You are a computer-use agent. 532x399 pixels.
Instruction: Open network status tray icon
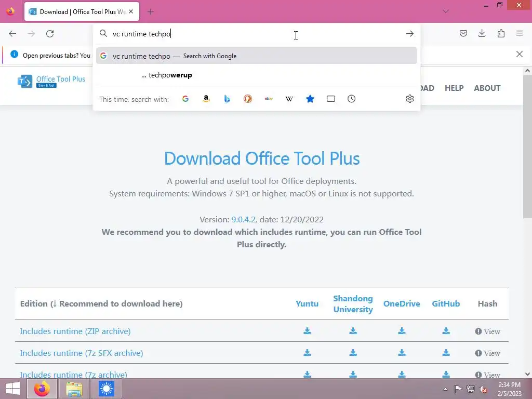(x=470, y=389)
